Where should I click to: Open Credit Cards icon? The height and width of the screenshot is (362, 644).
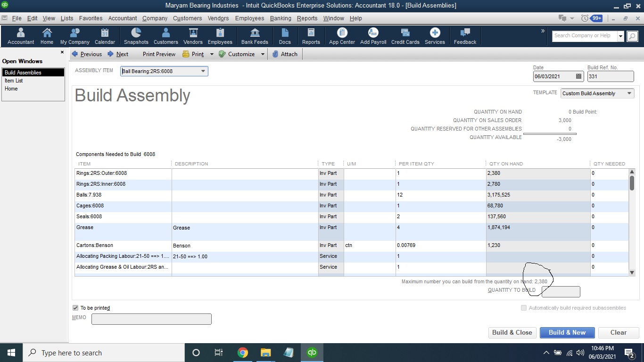(405, 36)
